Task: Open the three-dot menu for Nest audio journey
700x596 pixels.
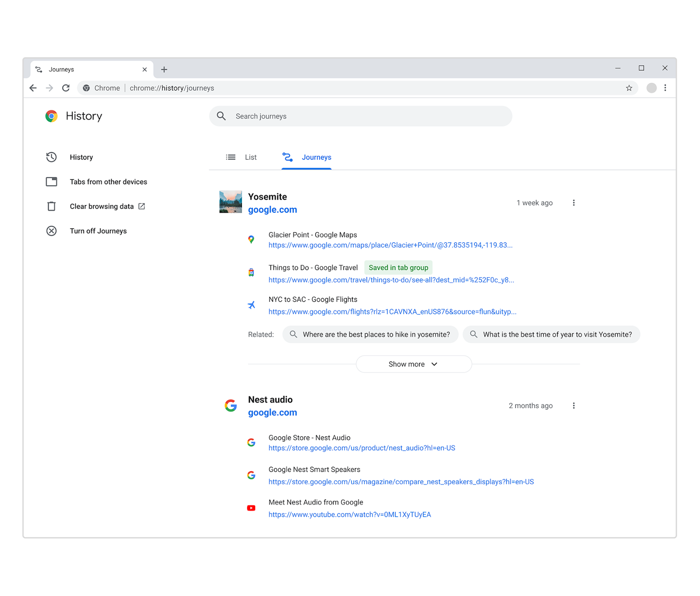Action: 574,406
